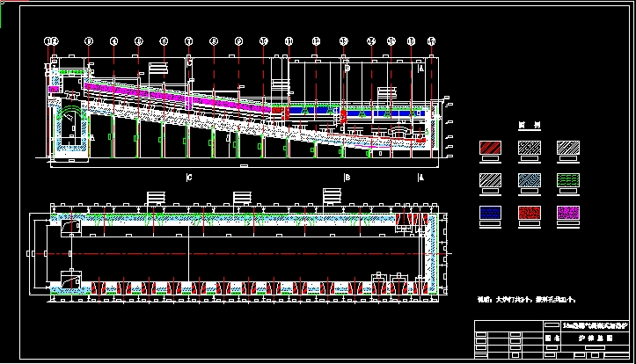The height and width of the screenshot is (364, 636).
Task: Pick the white diagonal hatch swatch left of middle row
Action: tap(490, 180)
